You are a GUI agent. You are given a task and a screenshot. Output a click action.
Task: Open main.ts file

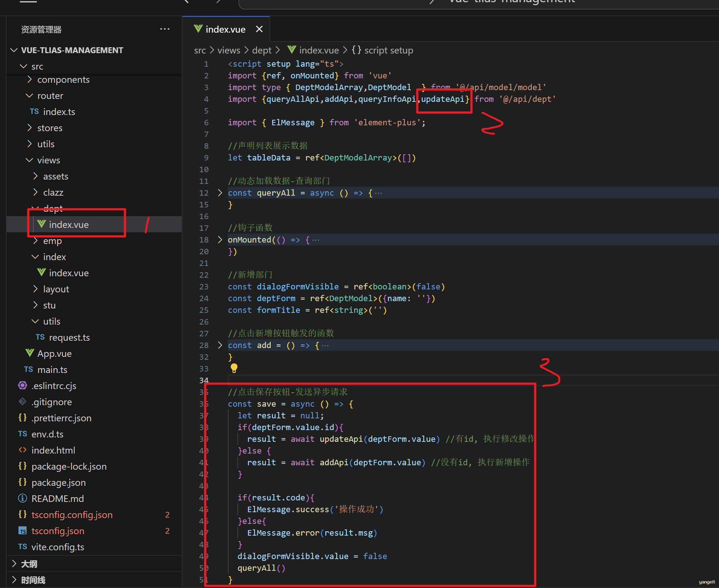tap(52, 370)
